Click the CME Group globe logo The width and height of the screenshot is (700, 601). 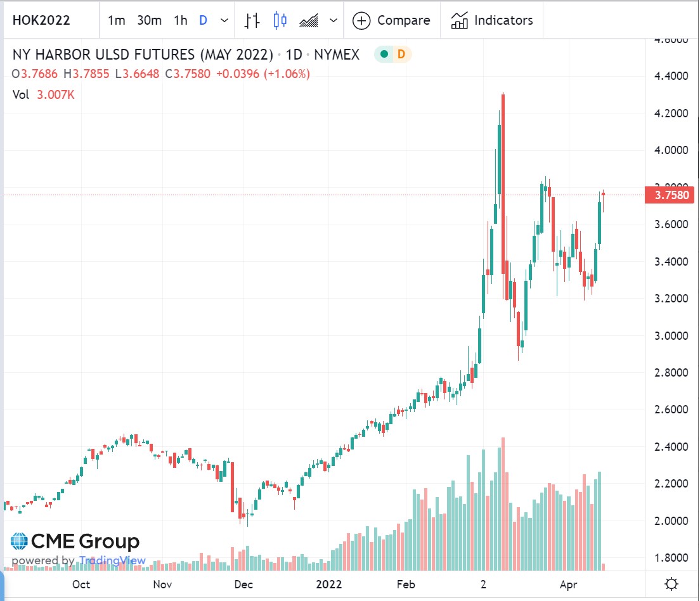[x=19, y=541]
